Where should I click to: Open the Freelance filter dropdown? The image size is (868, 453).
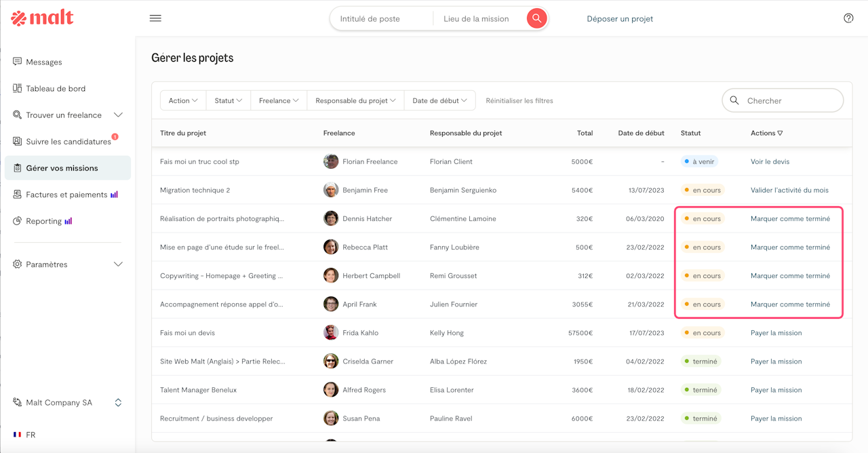[279, 100]
